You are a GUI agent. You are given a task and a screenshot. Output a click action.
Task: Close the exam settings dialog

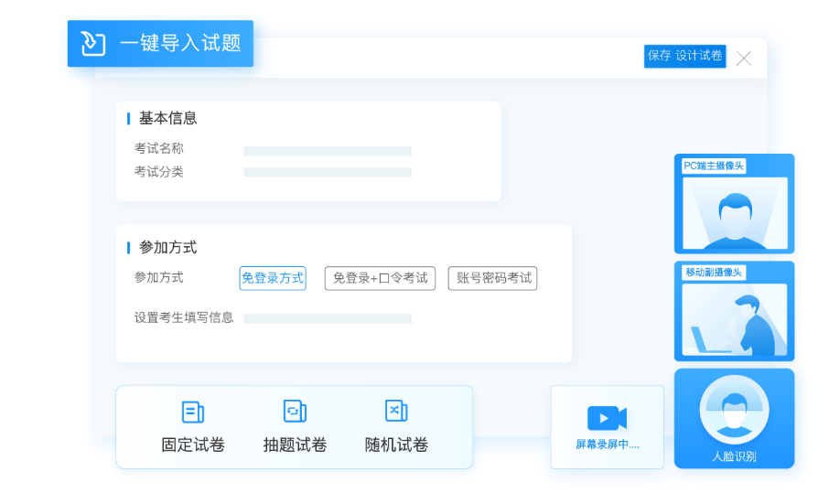click(744, 59)
